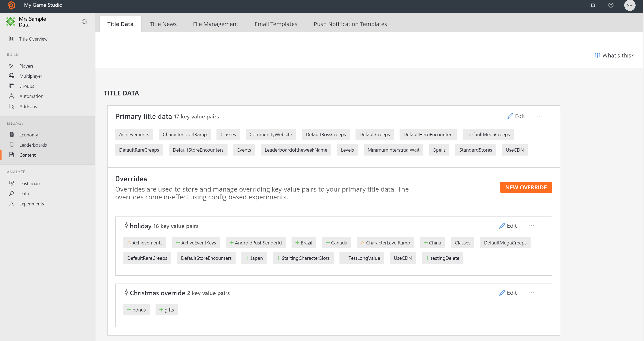Click the Content sidebar nav icon

tap(11, 155)
